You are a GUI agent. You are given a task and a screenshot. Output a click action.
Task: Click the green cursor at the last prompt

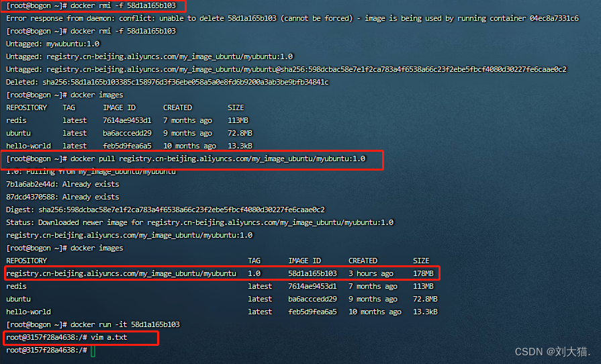click(x=93, y=351)
